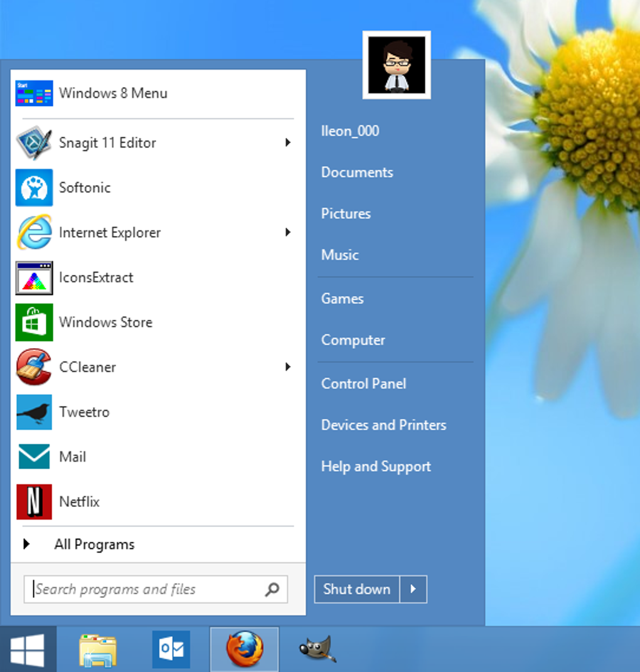The image size is (640, 672).
Task: Click the Softonic label text
Action: coord(85,188)
